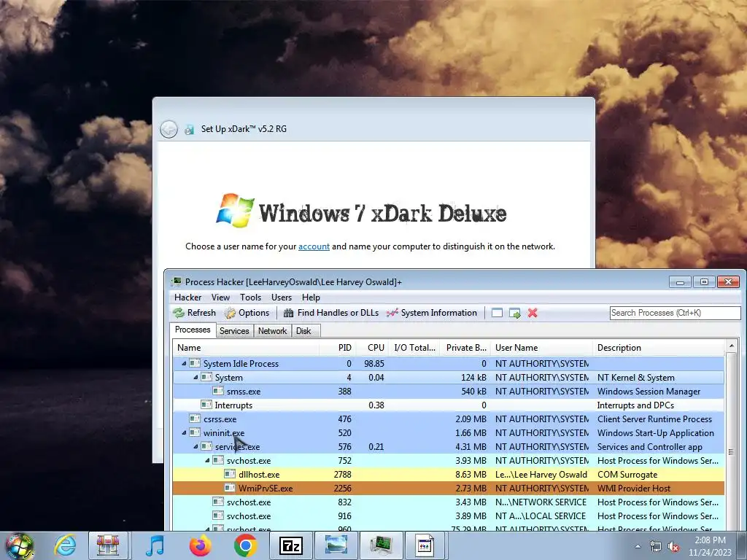The width and height of the screenshot is (747, 560).
Task: Click N...\NETWORK SERVICE user name cell
Action: (x=541, y=502)
